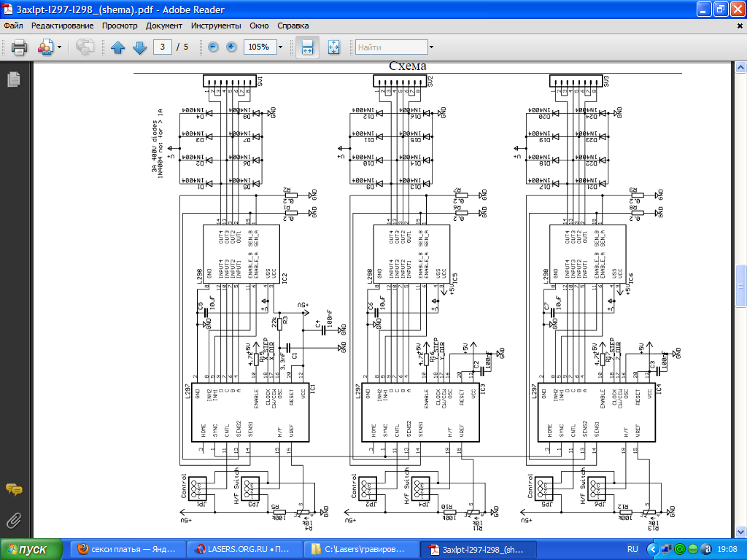Open the Окно menu
Viewport: 747px width, 560px height.
coord(259,26)
